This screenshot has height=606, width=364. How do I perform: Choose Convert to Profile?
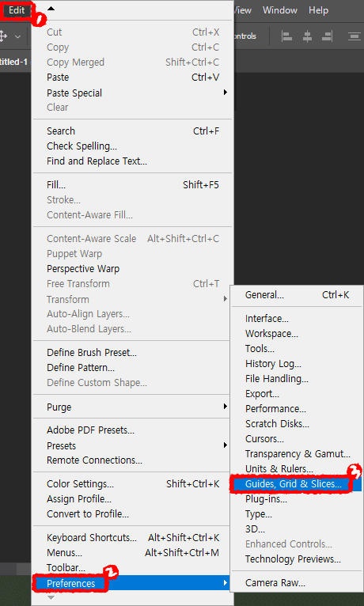point(132,514)
